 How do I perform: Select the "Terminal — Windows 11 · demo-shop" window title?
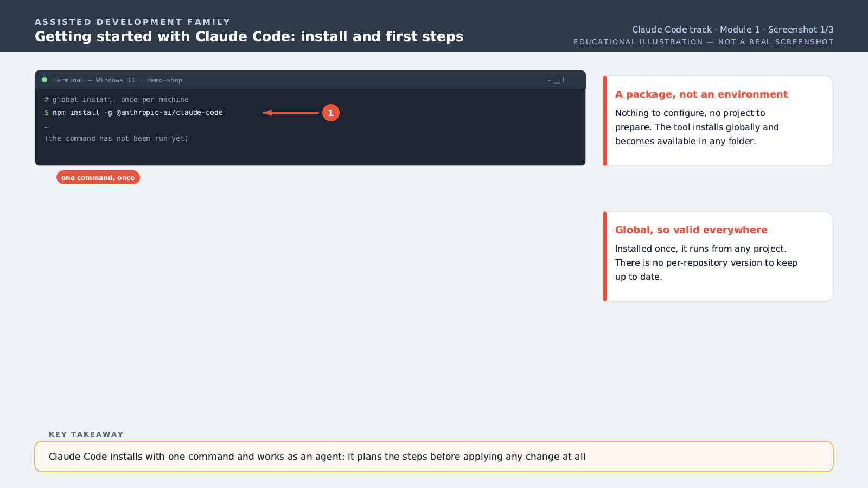[x=118, y=80]
